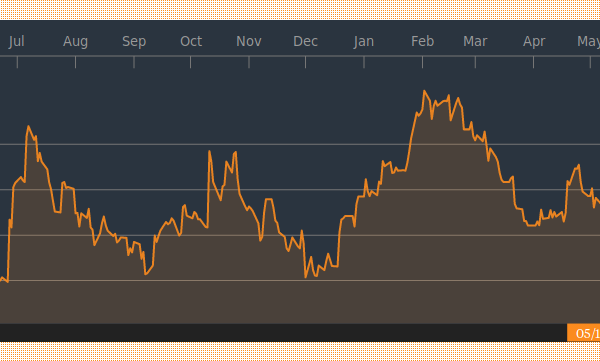
Task: Click the Aug month label
Action: point(75,41)
